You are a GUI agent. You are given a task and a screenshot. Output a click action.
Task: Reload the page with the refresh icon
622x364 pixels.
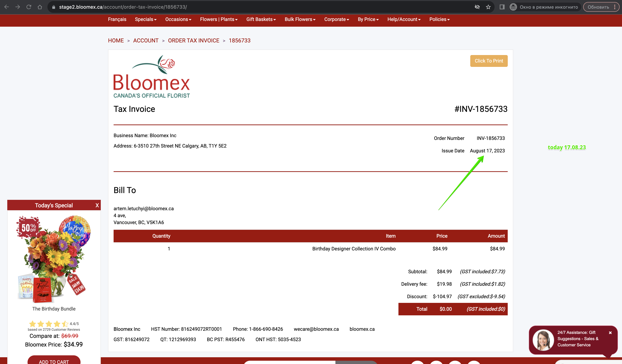click(x=29, y=7)
